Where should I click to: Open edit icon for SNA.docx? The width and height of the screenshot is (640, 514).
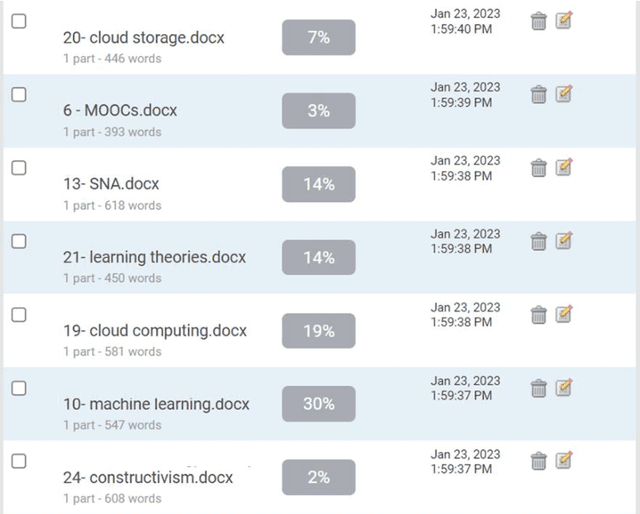(x=564, y=167)
